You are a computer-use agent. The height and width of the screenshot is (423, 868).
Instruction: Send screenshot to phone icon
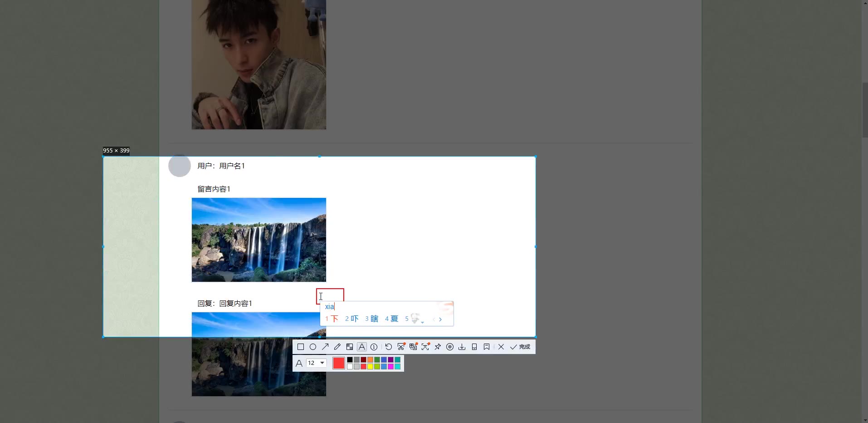(474, 347)
